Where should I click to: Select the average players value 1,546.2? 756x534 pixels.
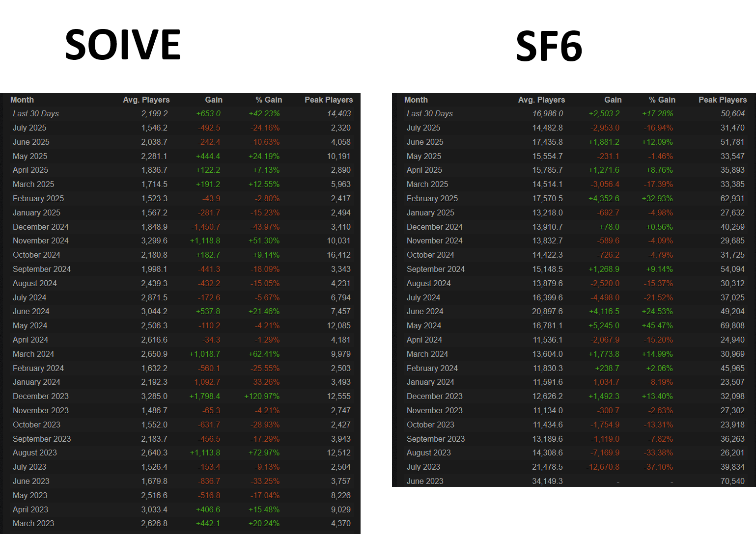(154, 128)
